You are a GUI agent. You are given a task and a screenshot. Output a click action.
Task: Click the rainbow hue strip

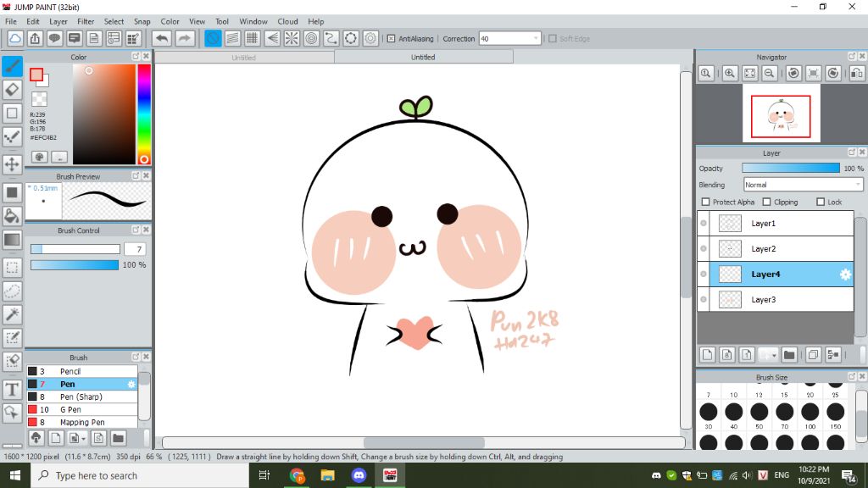pyautogui.click(x=144, y=114)
